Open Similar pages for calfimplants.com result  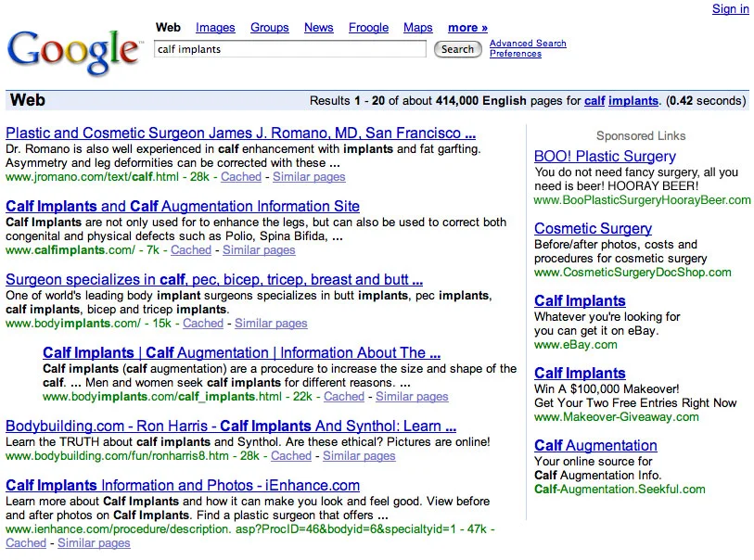259,250
